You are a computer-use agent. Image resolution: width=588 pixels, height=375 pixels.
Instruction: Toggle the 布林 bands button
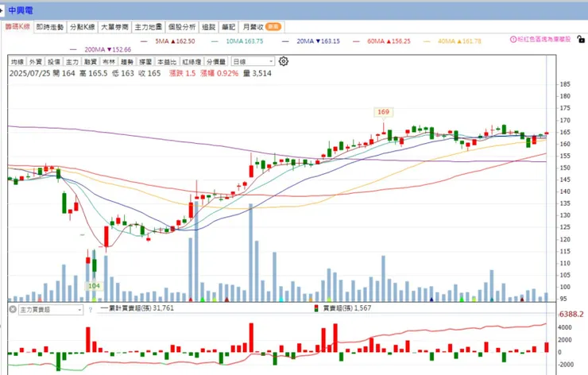pyautogui.click(x=109, y=61)
